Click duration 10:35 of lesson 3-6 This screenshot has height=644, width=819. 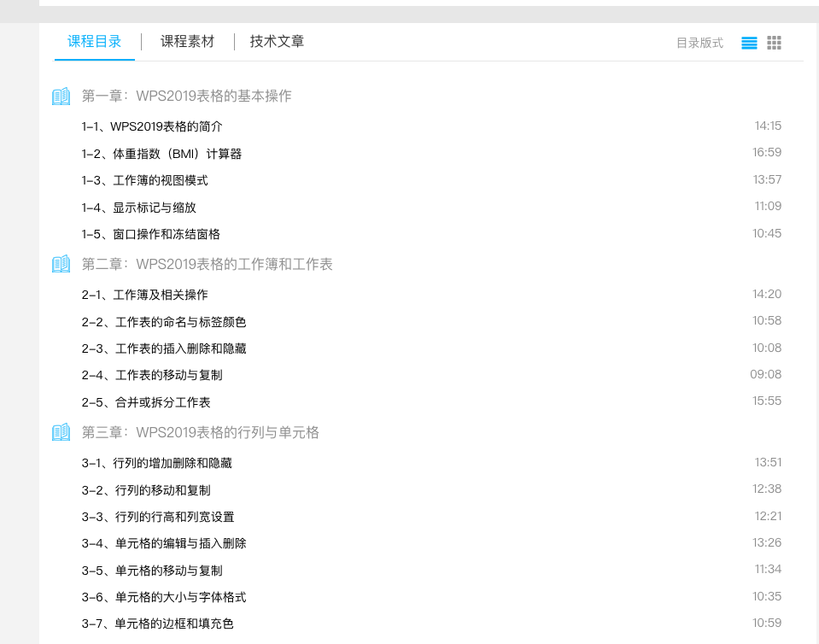(x=767, y=596)
